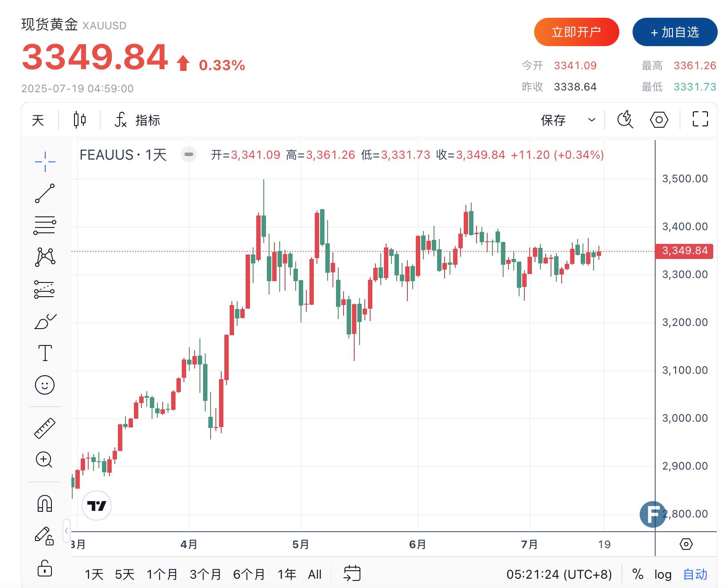Image resolution: width=727 pixels, height=588 pixels.
Task: Select the crosshair cursor tool
Action: (x=44, y=162)
